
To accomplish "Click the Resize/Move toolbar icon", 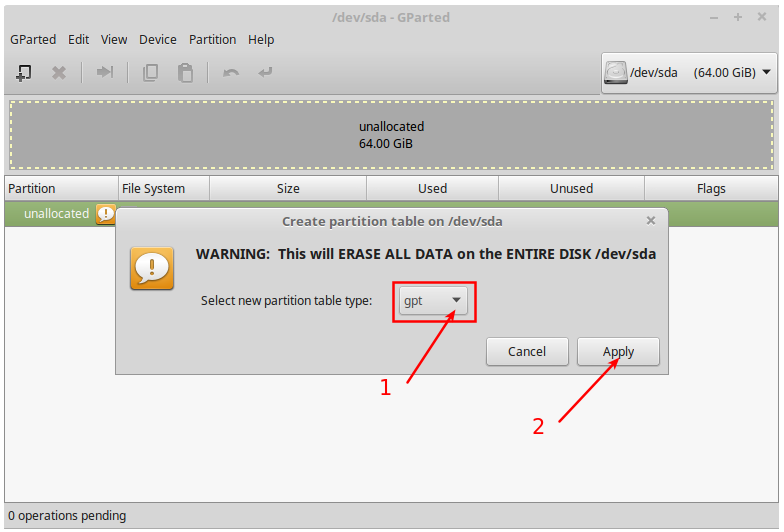I will point(105,72).
